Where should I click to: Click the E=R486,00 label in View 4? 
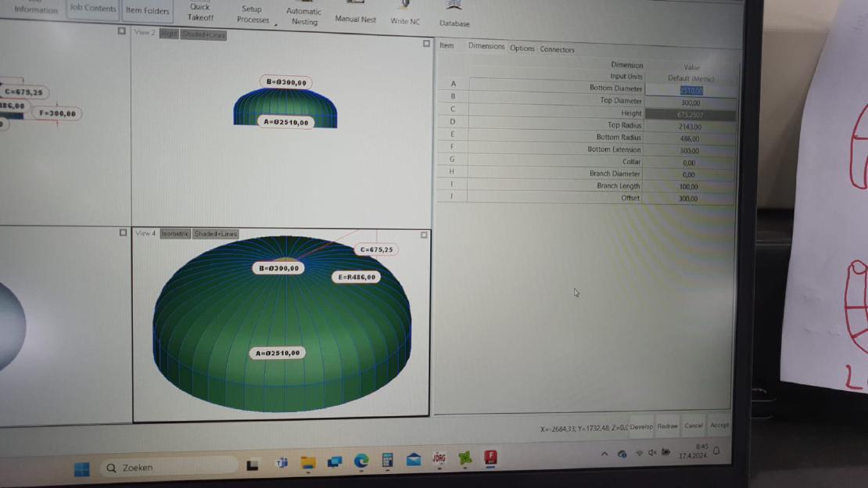357,277
